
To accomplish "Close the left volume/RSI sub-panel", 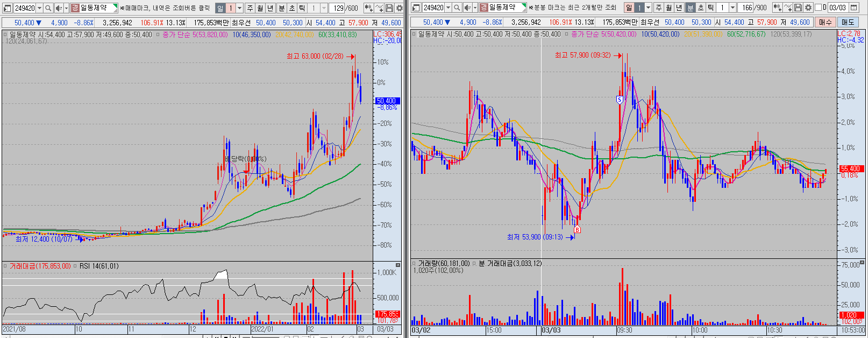I will click(398, 265).
